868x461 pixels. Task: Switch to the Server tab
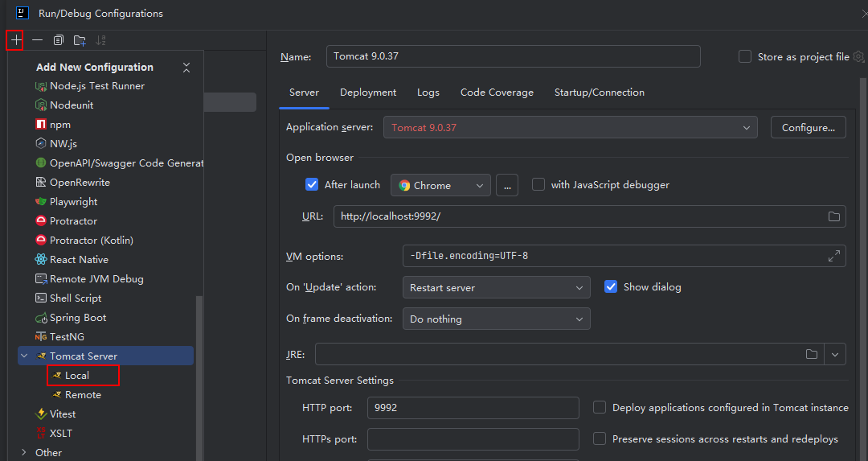pyautogui.click(x=304, y=93)
